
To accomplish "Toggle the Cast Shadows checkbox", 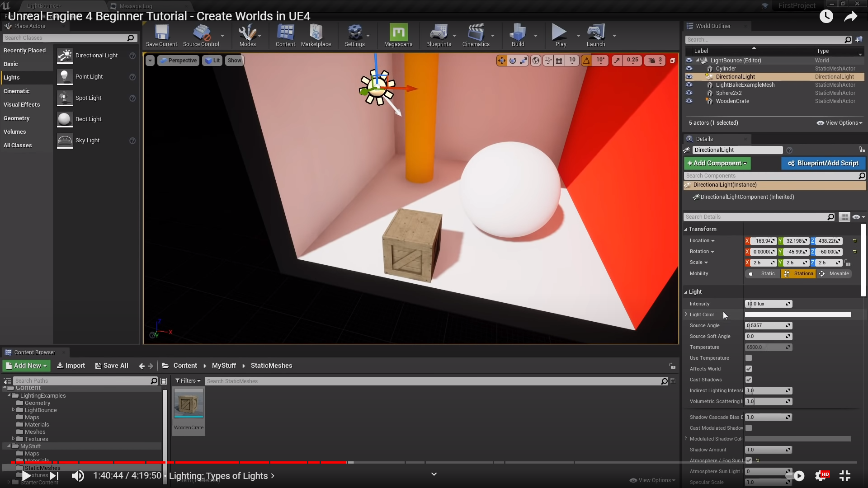I will pyautogui.click(x=749, y=380).
